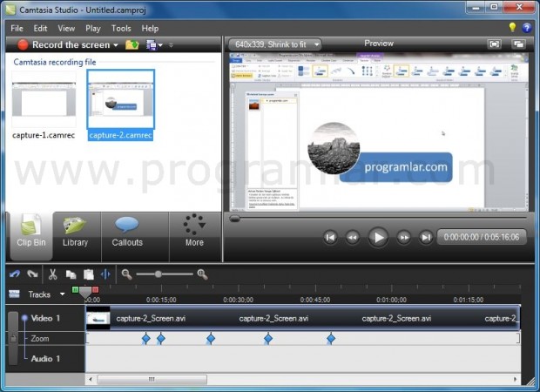Select the second zoom keyframe diamond
This screenshot has width=540, height=392.
pos(161,339)
